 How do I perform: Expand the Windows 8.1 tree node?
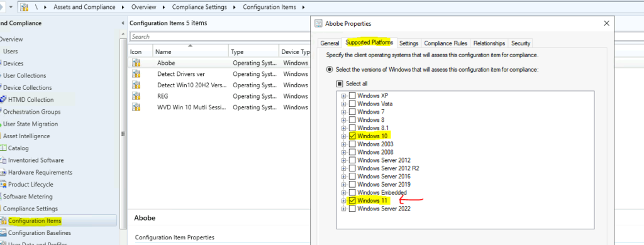click(x=344, y=128)
